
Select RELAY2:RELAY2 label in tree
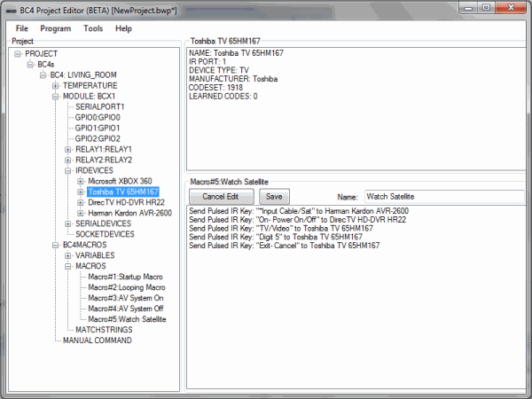pyautogui.click(x=104, y=160)
